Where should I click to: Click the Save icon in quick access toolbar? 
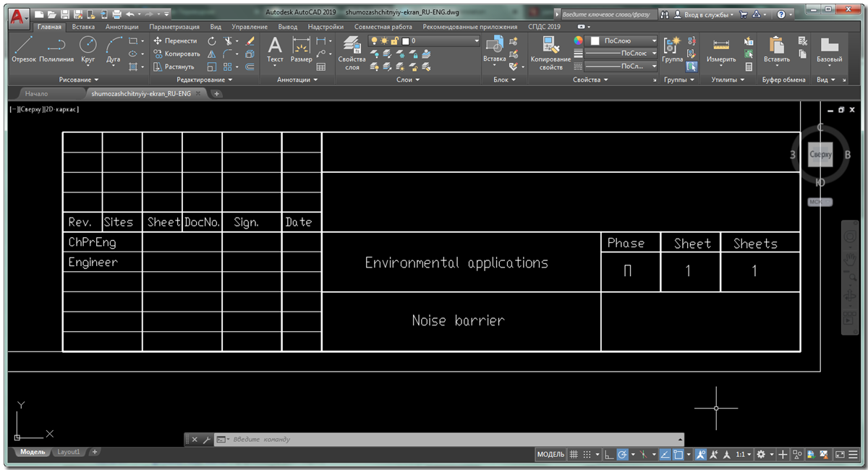coord(65,14)
